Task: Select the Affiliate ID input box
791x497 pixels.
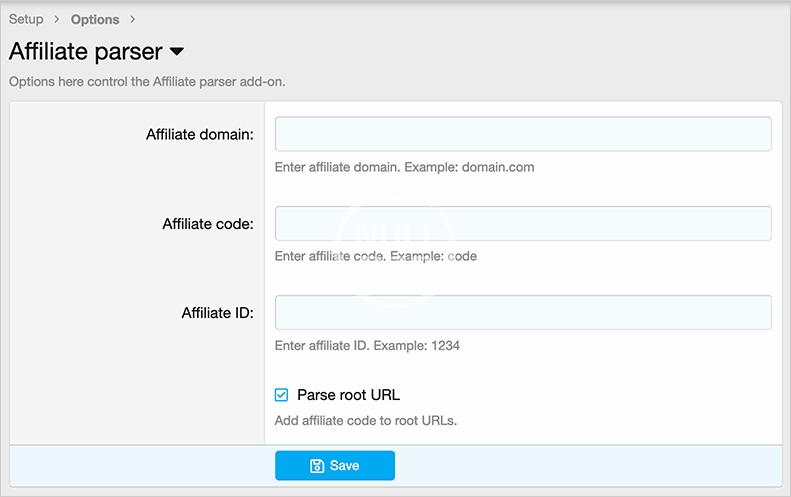Action: tap(523, 312)
